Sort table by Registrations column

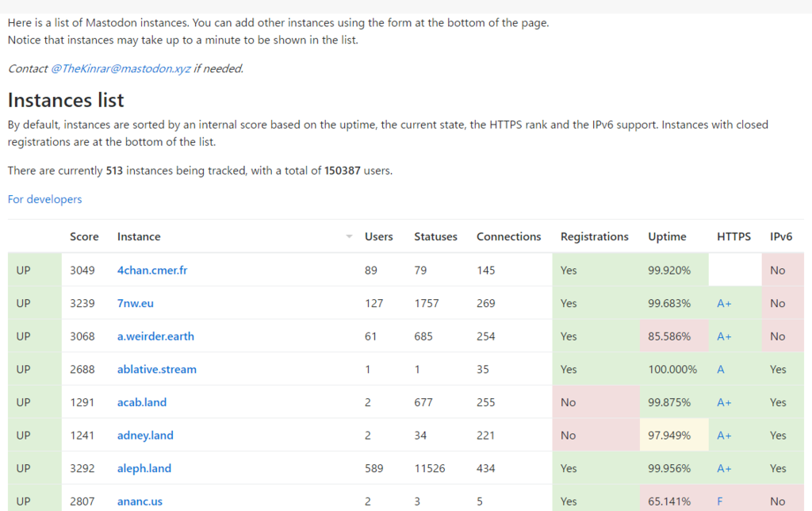[x=595, y=236]
